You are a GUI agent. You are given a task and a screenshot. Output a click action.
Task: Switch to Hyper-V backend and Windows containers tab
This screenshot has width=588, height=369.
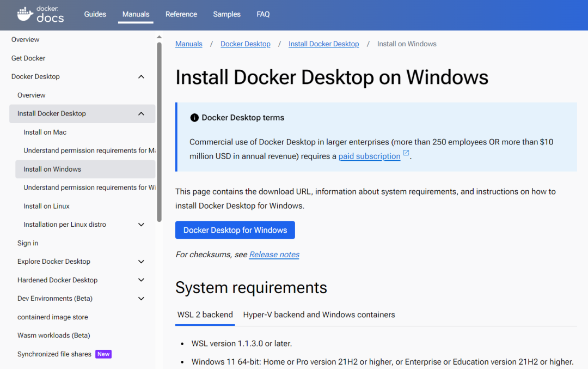[x=318, y=314]
